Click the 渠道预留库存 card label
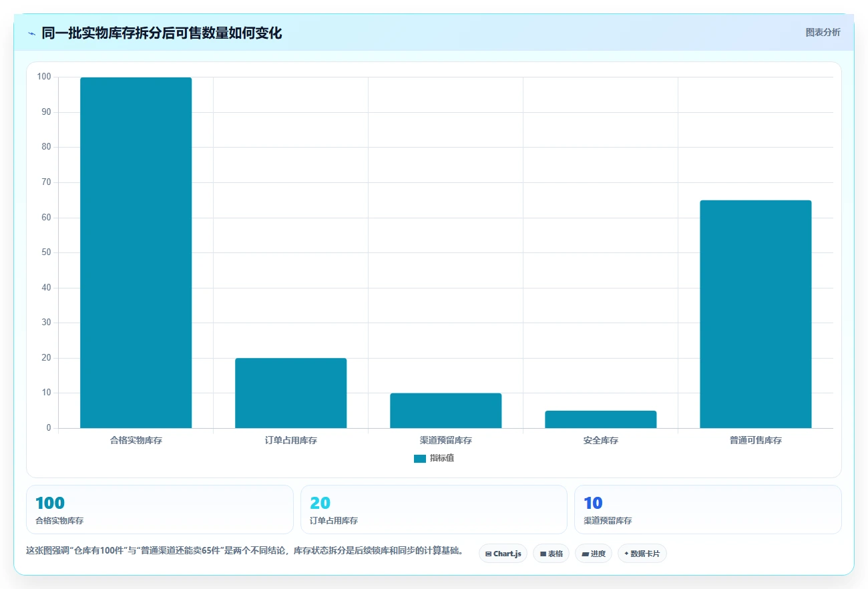Viewport: 868px width, 589px height. 608,521
